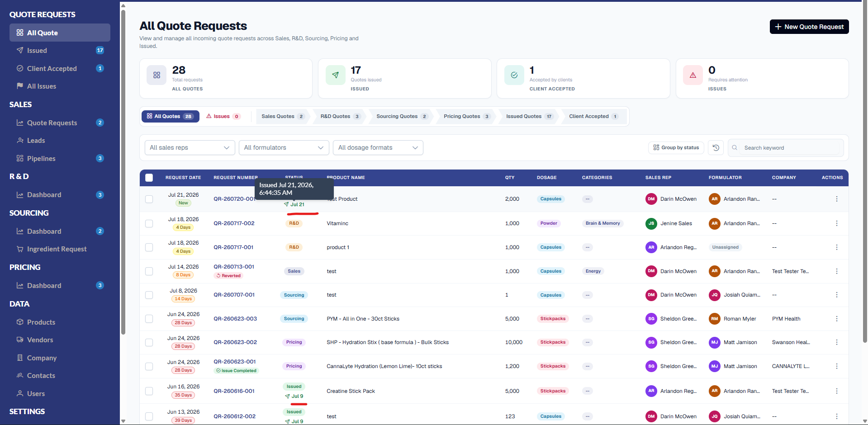This screenshot has height=425, width=868.
Task: Open actions menu for Swanson Heal.. row
Action: tap(837, 342)
